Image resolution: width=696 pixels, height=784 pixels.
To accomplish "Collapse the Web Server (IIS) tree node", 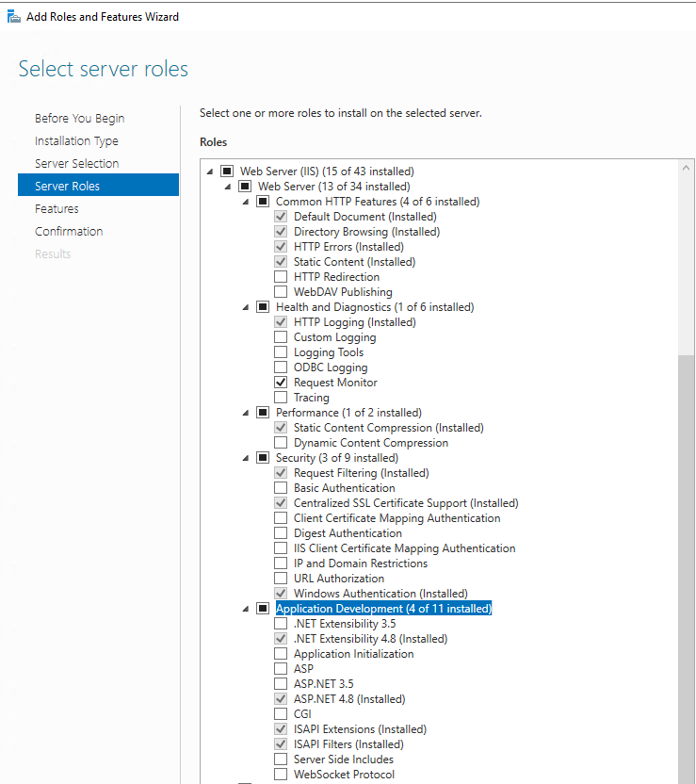I will 210,171.
